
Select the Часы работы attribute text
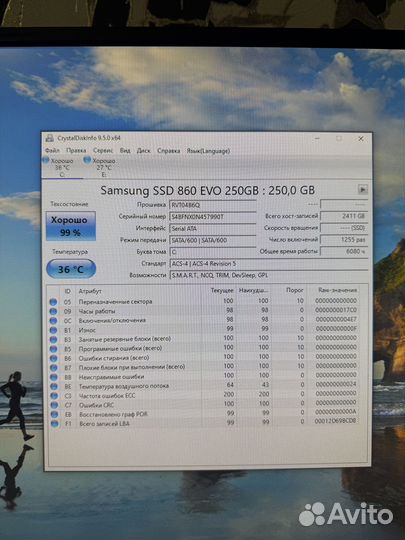click(97, 311)
